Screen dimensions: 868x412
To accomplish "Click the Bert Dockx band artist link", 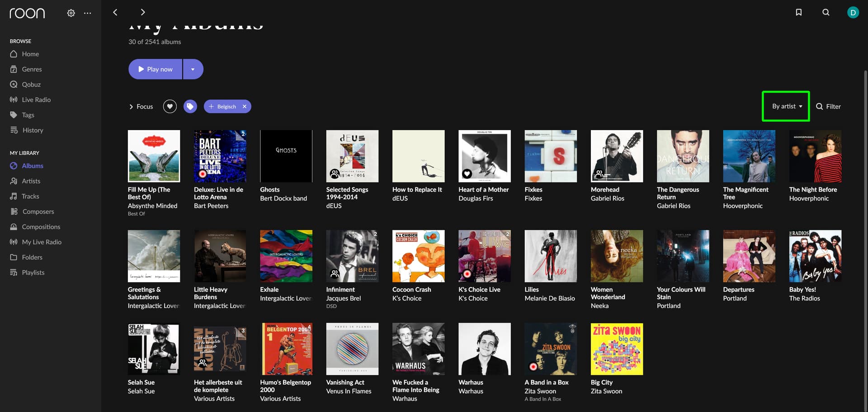I will tap(283, 199).
